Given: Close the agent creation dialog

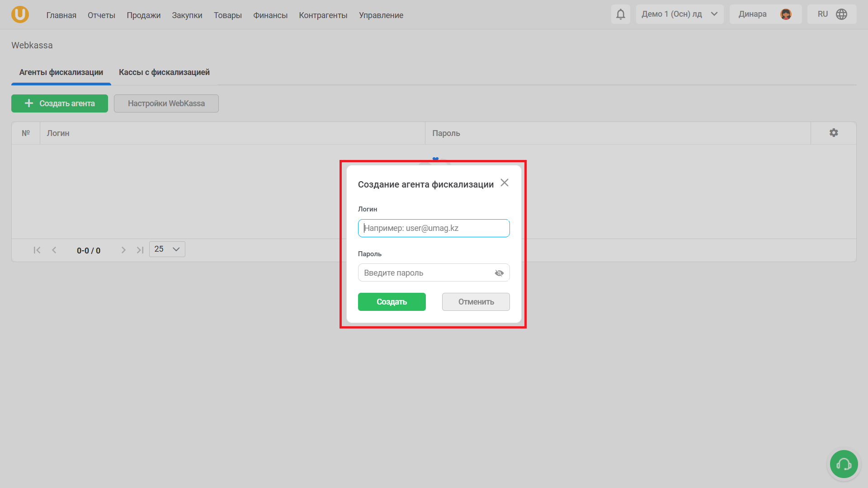Looking at the screenshot, I should [x=505, y=183].
